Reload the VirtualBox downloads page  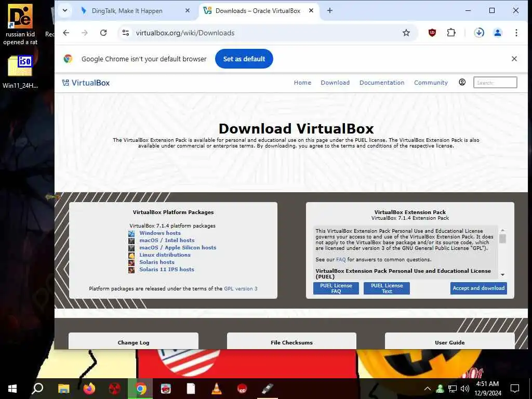coord(103,33)
